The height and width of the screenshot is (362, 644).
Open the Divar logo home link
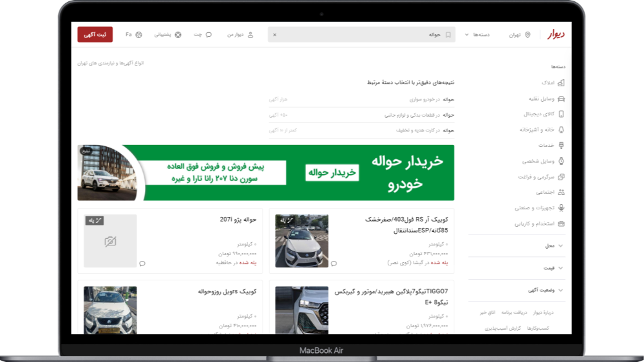click(x=556, y=35)
